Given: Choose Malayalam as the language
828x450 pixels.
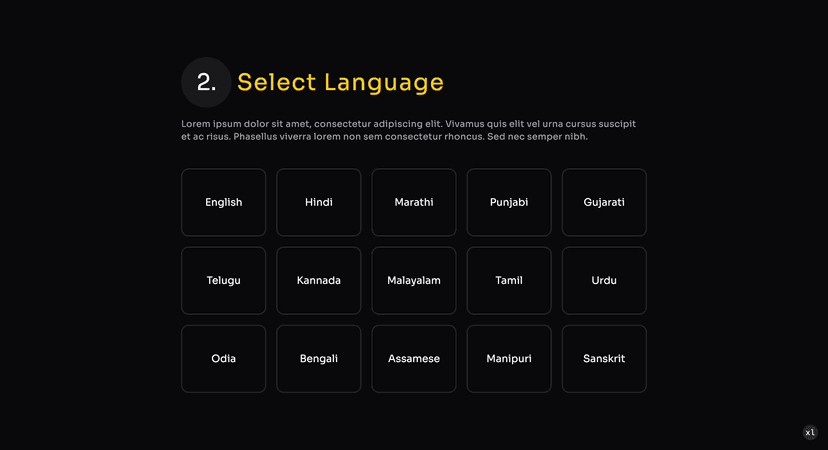Looking at the screenshot, I should pyautogui.click(x=413, y=280).
